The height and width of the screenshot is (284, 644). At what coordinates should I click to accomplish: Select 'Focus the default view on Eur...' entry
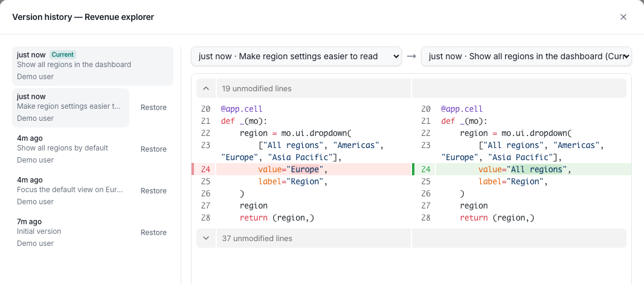pyautogui.click(x=71, y=191)
